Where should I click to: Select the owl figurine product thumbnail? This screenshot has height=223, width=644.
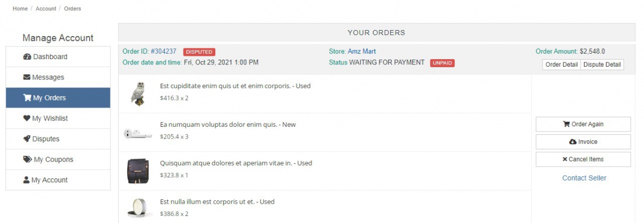(x=138, y=93)
